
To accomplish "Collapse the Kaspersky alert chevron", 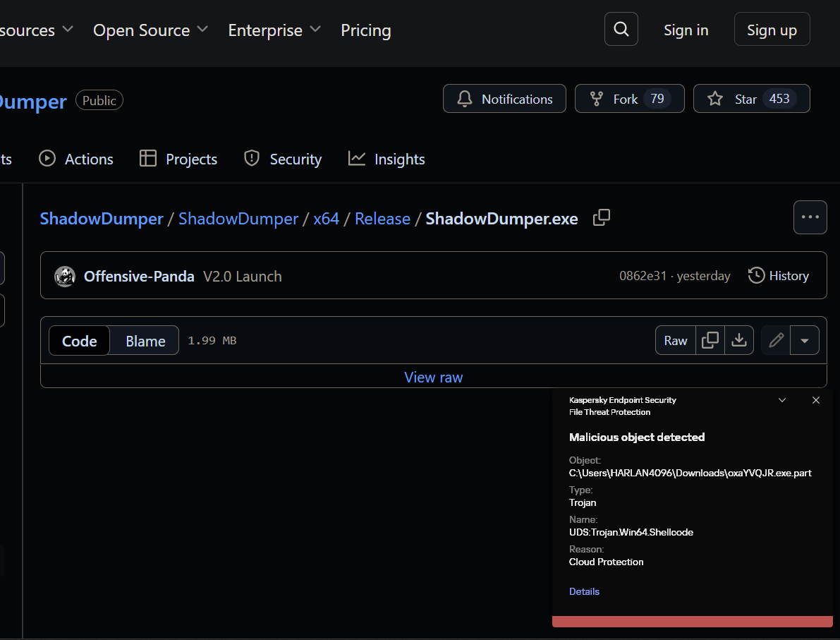I will point(782,400).
